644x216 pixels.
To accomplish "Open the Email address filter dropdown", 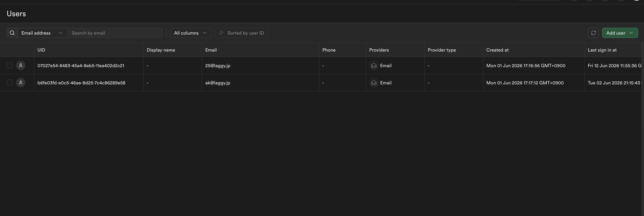I will coord(42,33).
